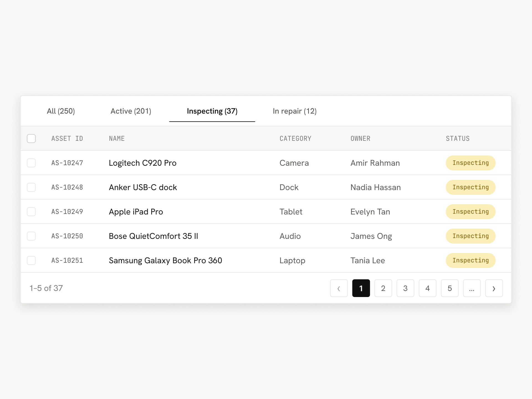Tick the checkbox for AS-10249

click(x=31, y=212)
